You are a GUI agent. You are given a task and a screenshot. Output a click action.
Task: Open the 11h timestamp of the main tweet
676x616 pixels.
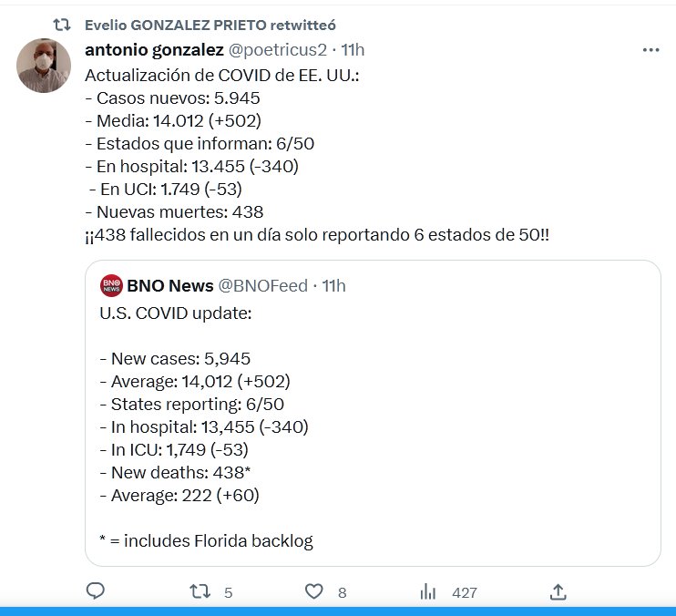tap(353, 49)
